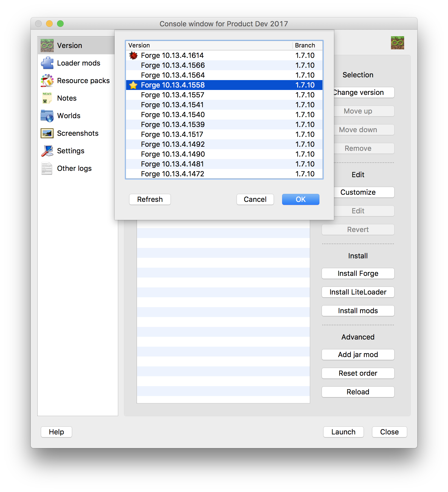Select Forge 10.13.4.1490 row
The image size is (448, 492).
pyautogui.click(x=224, y=154)
